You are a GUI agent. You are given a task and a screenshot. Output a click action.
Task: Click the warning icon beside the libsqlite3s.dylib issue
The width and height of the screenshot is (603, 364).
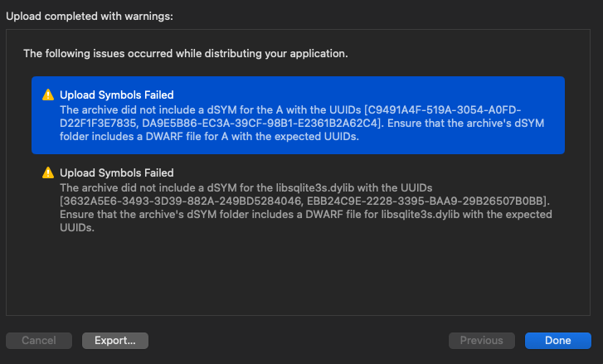click(48, 172)
